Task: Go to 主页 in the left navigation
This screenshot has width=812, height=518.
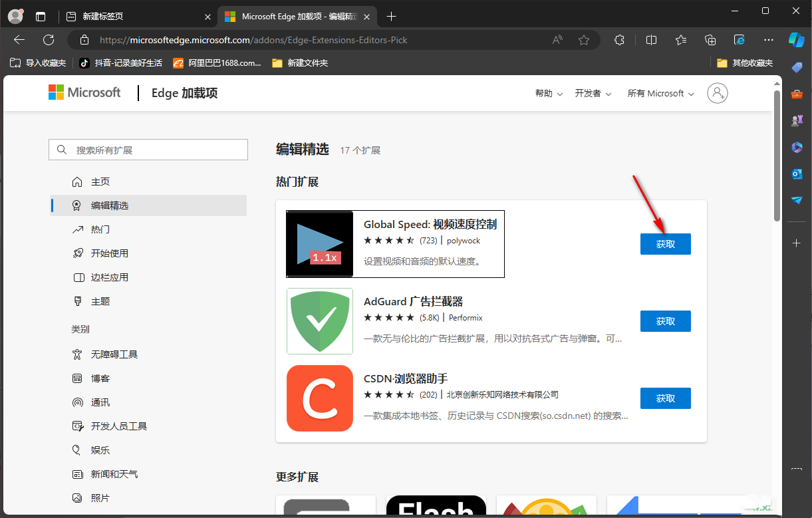Action: tap(148, 182)
